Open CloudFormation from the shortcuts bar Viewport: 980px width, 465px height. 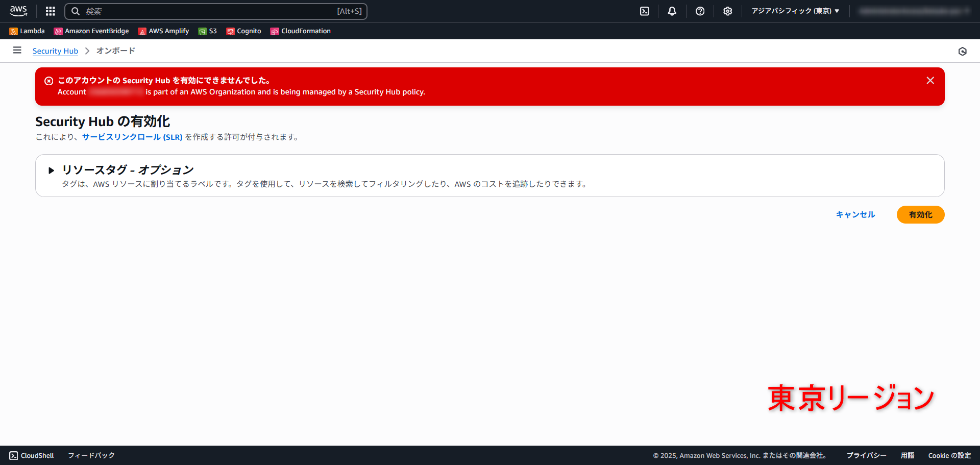(301, 31)
